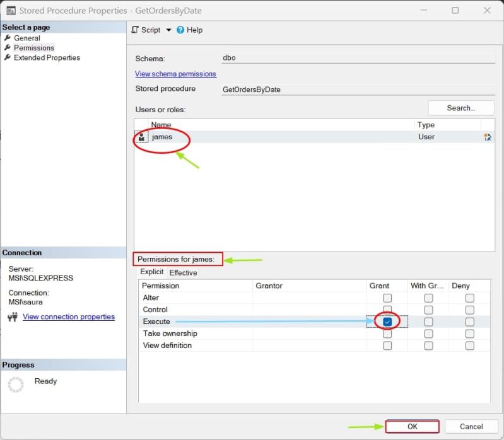The image size is (504, 440).
Task: Open View connection properties link
Action: pyautogui.click(x=69, y=316)
